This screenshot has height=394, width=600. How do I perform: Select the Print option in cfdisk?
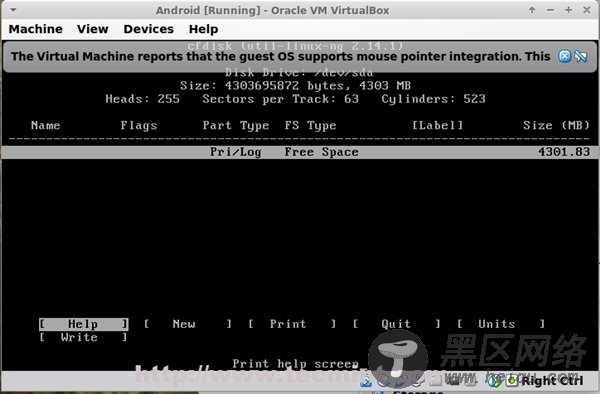[292, 324]
